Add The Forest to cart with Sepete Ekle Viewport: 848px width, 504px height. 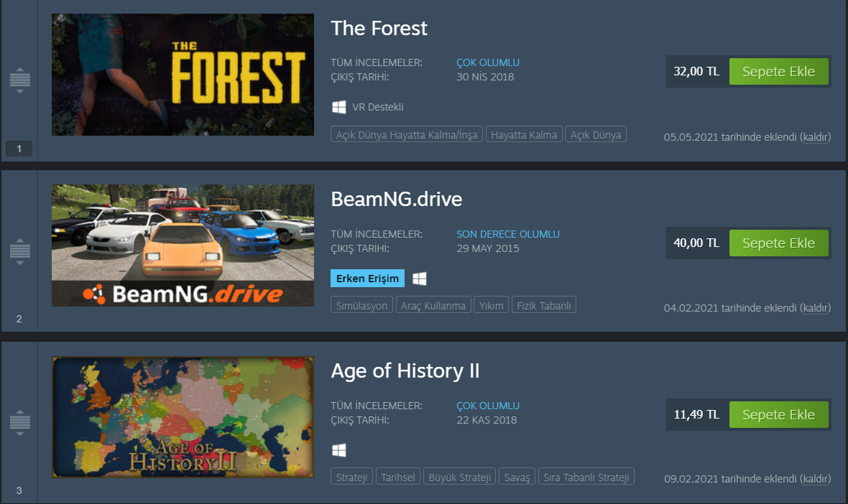coord(778,71)
